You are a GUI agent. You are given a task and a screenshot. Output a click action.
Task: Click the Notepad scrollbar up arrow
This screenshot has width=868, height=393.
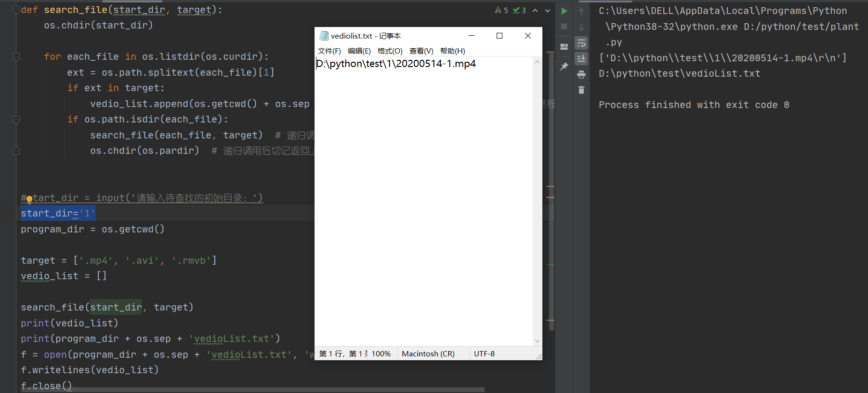point(537,62)
